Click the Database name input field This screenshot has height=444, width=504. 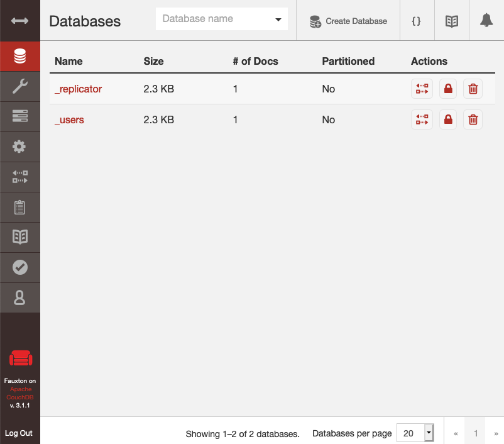[x=214, y=19]
